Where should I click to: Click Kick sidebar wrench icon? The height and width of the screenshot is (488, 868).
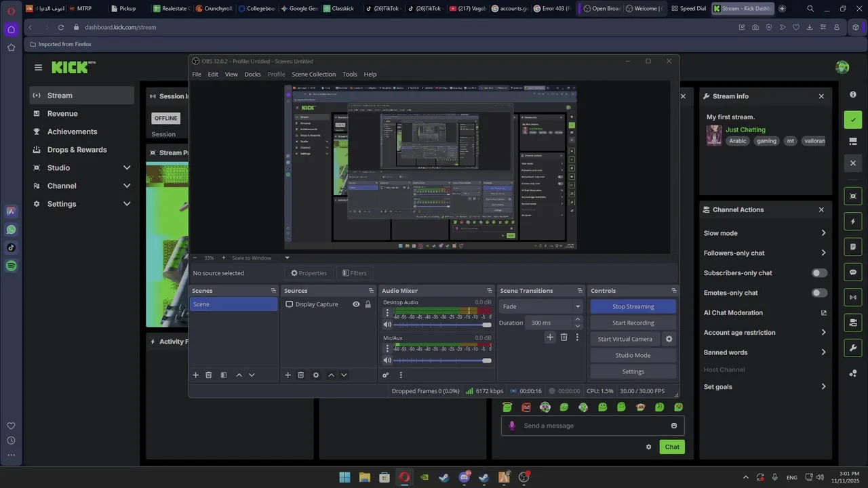point(853,348)
